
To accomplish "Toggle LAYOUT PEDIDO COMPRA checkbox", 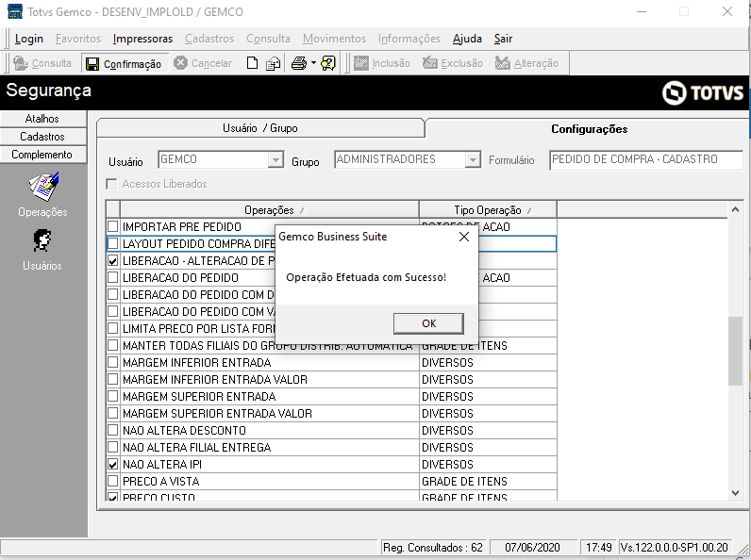I will (x=112, y=243).
